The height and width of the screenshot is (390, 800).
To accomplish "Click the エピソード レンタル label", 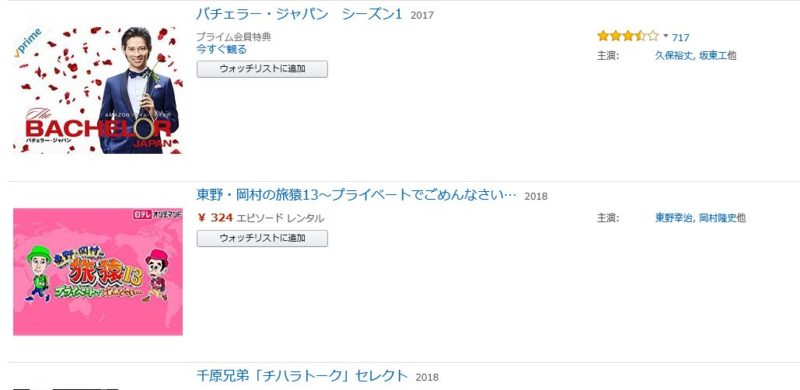I will (x=280, y=218).
